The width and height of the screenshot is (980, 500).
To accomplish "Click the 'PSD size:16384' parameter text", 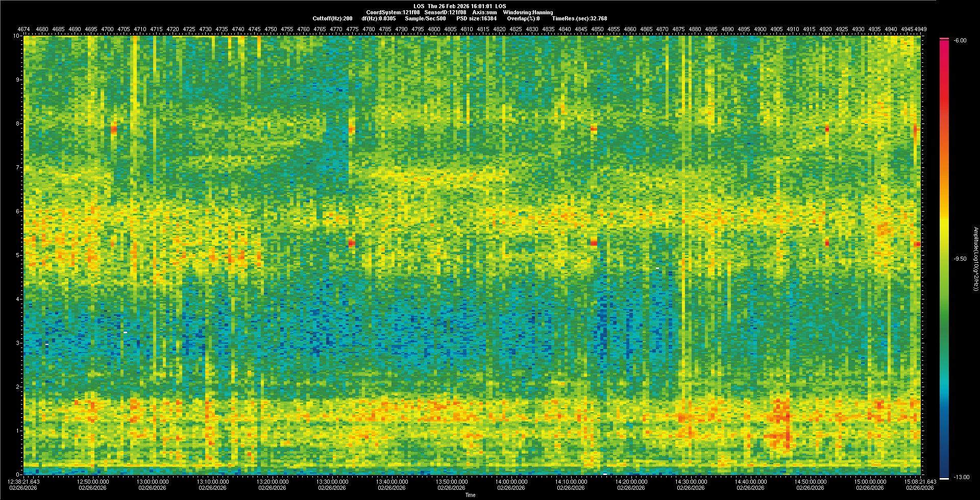I will point(476,18).
